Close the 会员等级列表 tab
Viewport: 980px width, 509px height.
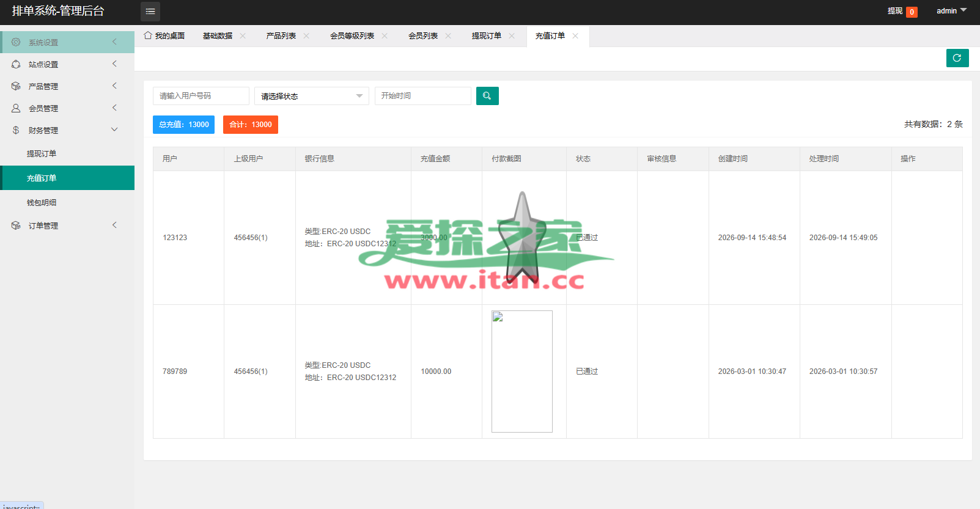coord(385,36)
